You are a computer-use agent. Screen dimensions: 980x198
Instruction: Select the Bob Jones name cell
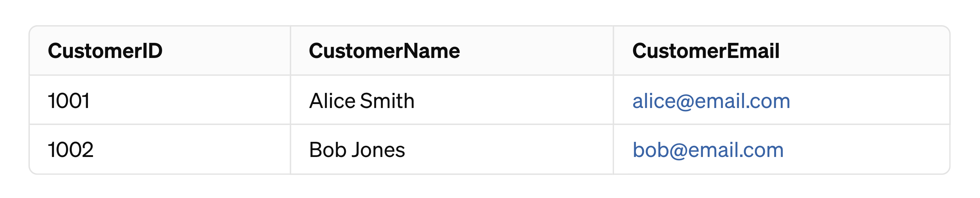[x=356, y=150]
